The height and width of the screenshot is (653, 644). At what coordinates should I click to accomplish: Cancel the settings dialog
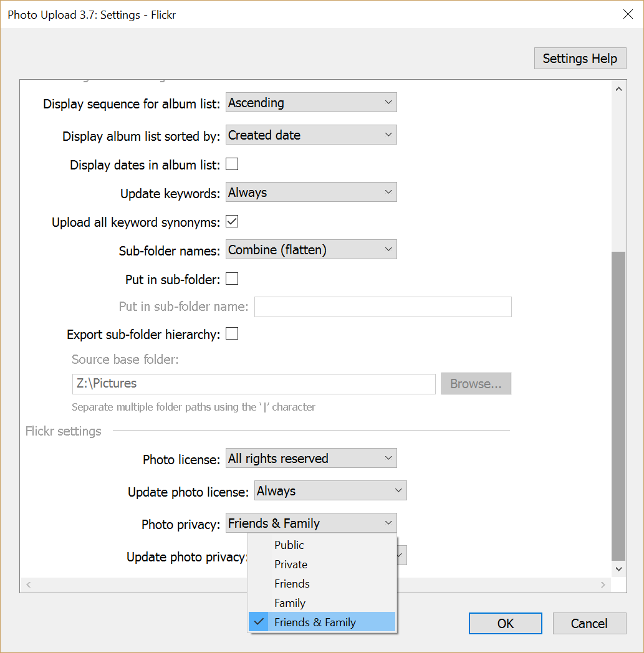click(589, 623)
